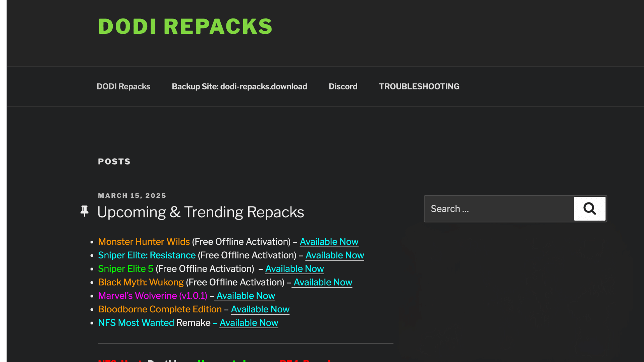Select the NFS Most Wanted text
Viewport: 644px width, 362px height.
[136, 322]
